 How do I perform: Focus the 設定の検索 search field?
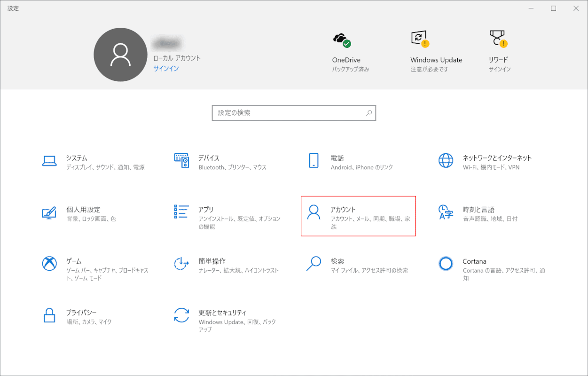coord(294,113)
